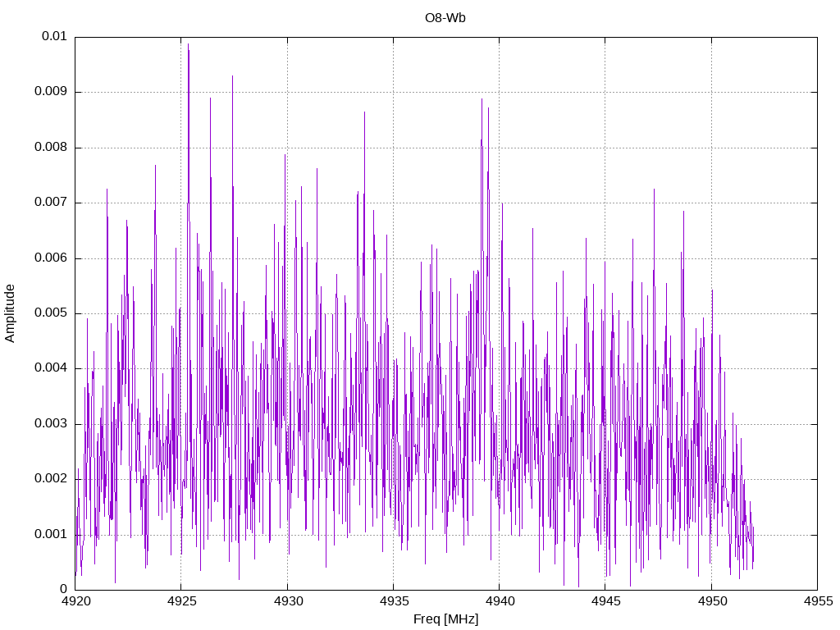The height and width of the screenshot is (630, 840).
Task: Click the y-axis value 0.004
Action: point(50,368)
